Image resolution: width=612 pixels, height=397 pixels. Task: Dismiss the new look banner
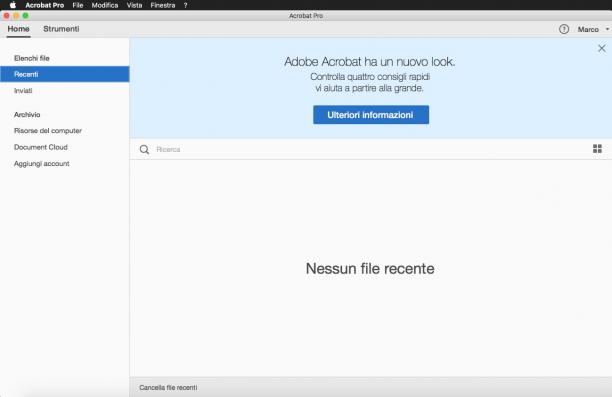(x=601, y=48)
